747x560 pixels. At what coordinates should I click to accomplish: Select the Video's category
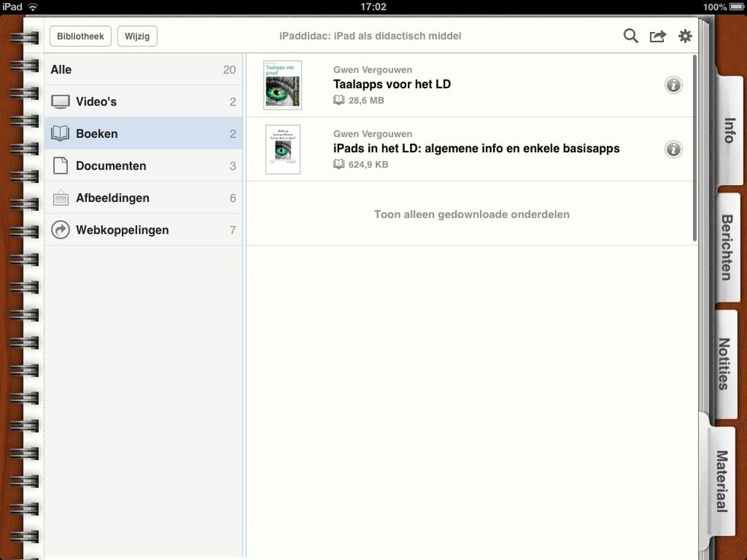click(143, 101)
